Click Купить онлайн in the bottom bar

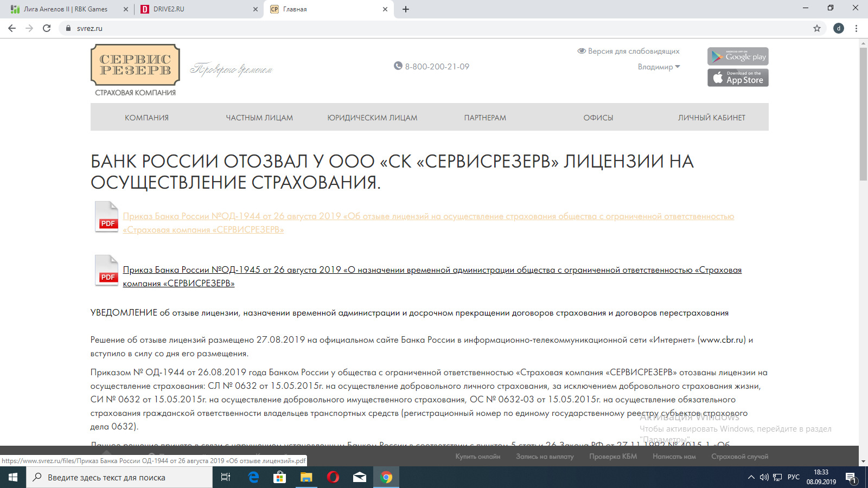pyautogui.click(x=478, y=457)
